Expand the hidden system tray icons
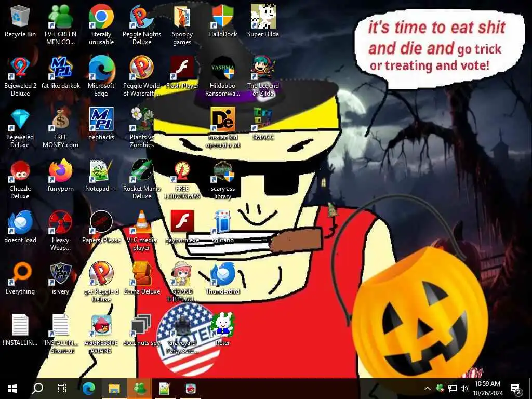The image size is (532, 399). (428, 389)
